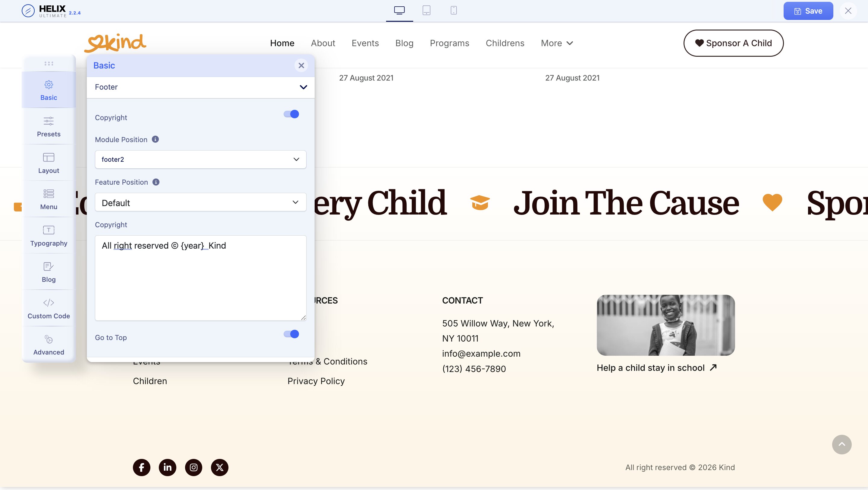Open the Feature Position Default dropdown
The height and width of the screenshot is (490, 868).
pyautogui.click(x=200, y=202)
